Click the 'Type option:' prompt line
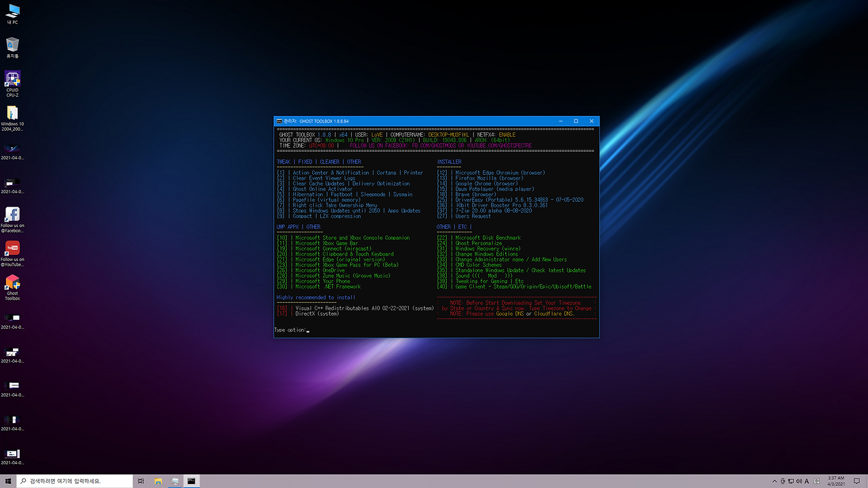Screen dimensions: 868x488 (292, 330)
